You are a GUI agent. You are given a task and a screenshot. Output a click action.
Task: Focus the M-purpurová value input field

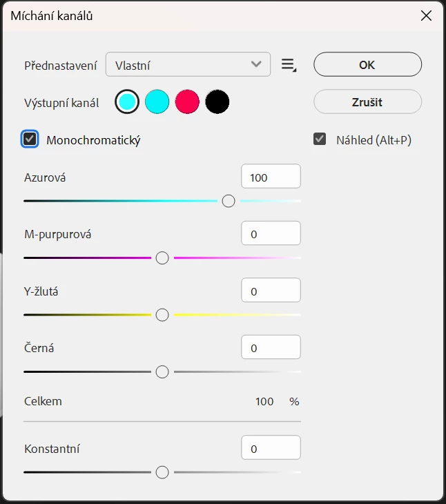[271, 233]
